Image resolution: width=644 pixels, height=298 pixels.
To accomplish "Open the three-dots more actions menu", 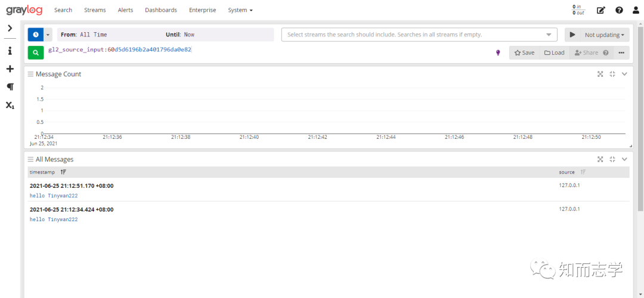I will 621,52.
